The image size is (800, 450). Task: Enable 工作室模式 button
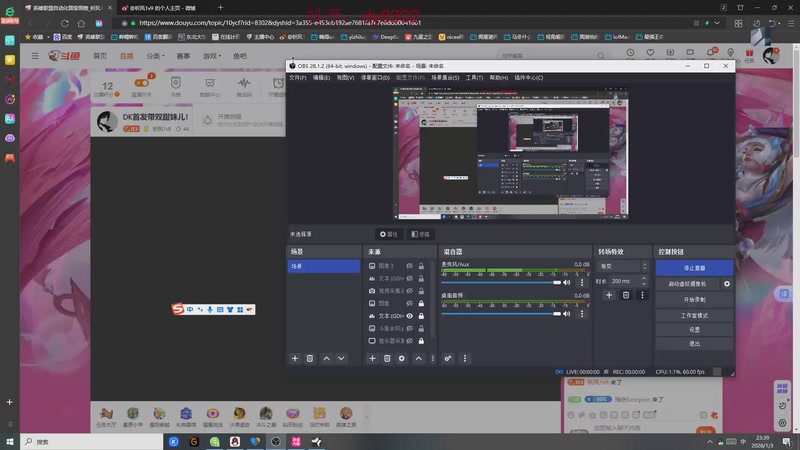pyautogui.click(x=694, y=315)
